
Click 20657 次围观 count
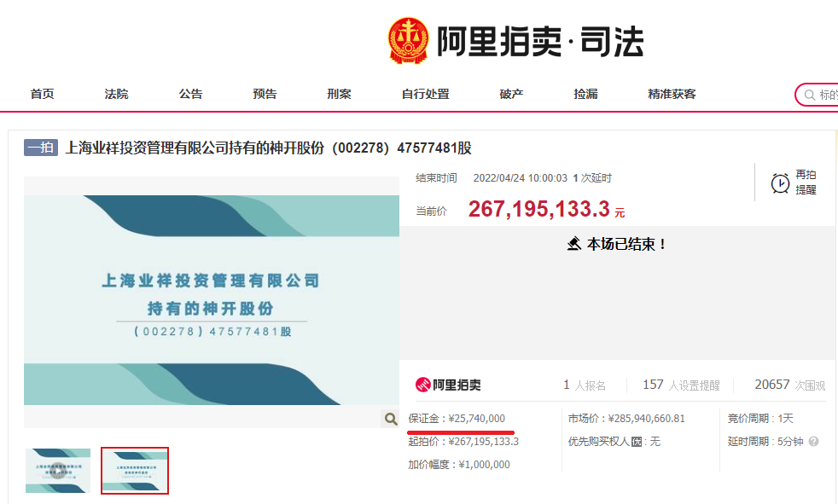tap(790, 385)
